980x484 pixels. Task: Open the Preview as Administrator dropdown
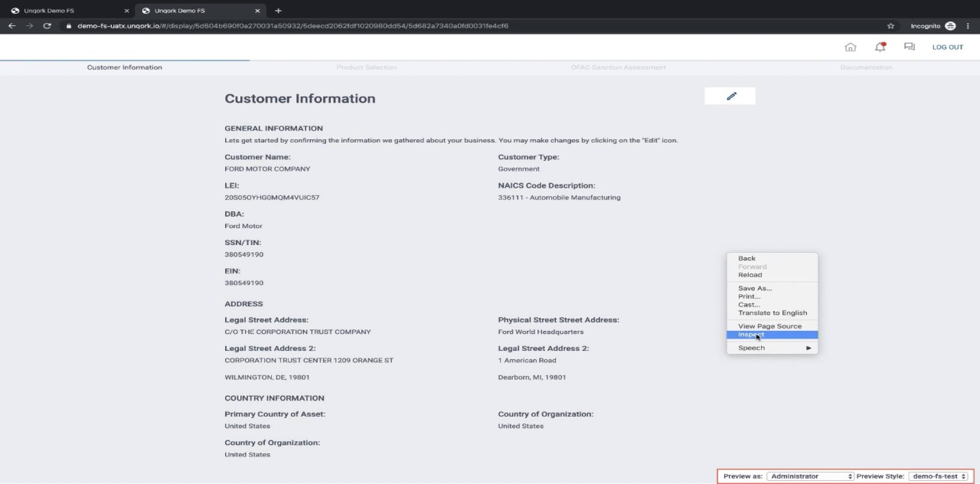[x=810, y=476]
